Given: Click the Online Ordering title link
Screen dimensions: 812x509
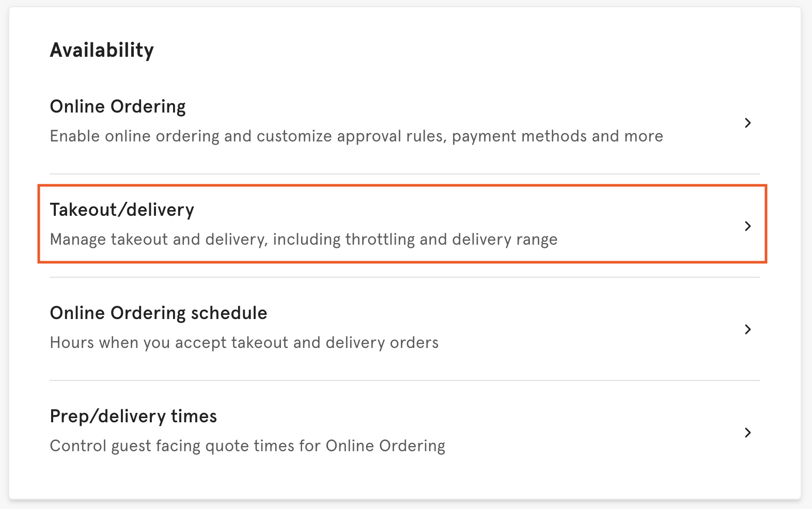Looking at the screenshot, I should click(x=118, y=107).
